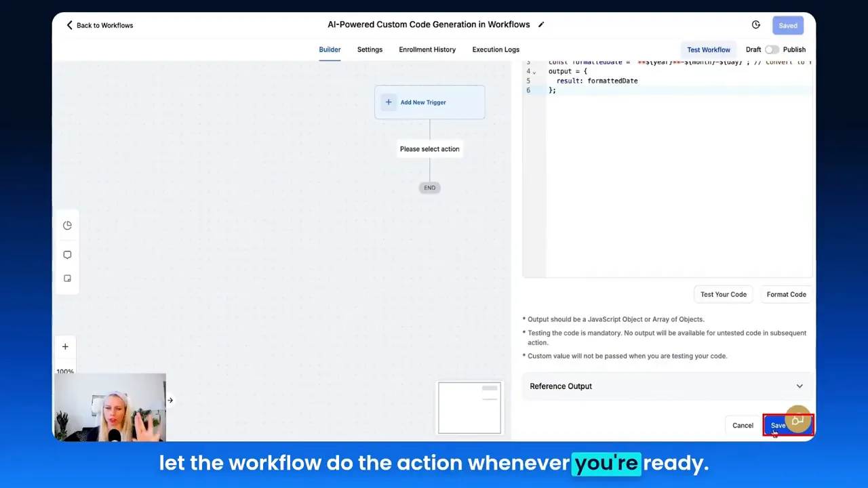Click code line 'output = {'

click(568, 71)
